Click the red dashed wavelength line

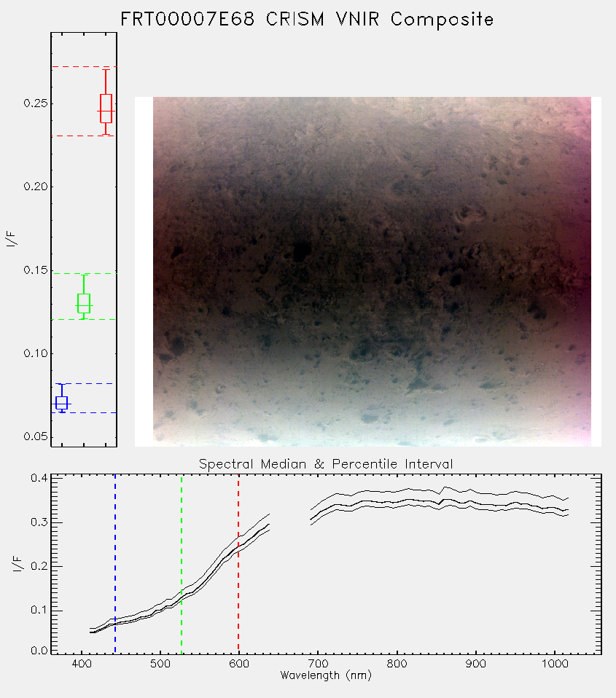click(x=238, y=564)
